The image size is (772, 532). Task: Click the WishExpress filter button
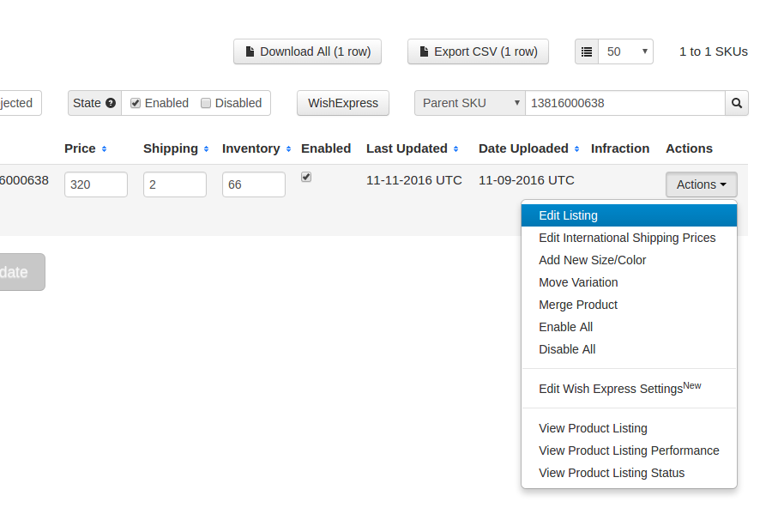pyautogui.click(x=343, y=103)
